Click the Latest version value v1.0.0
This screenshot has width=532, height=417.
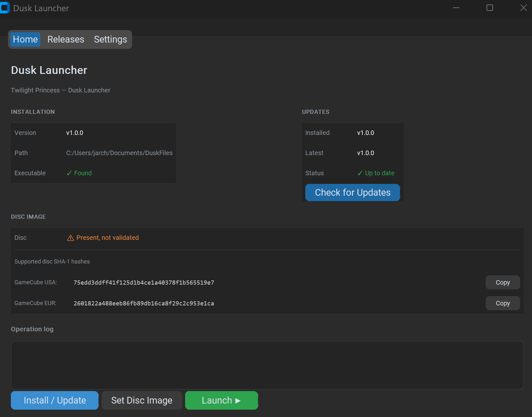pos(365,153)
